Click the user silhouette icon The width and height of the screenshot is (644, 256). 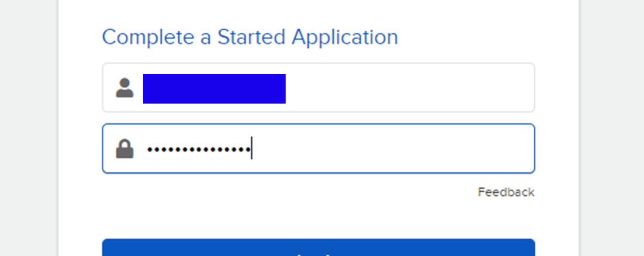pyautogui.click(x=125, y=88)
